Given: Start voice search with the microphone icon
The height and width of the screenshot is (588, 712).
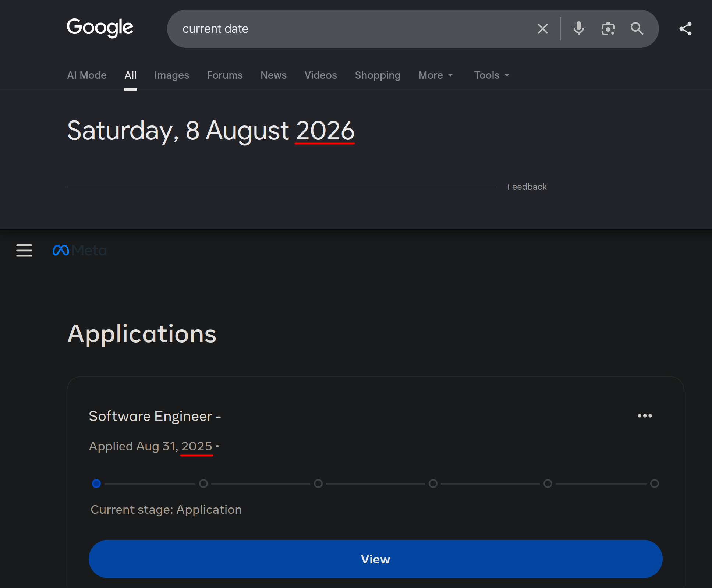Looking at the screenshot, I should (578, 29).
